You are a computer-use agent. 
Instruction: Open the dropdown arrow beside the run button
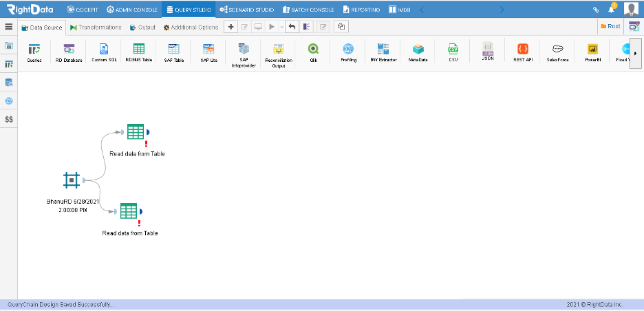(x=282, y=27)
